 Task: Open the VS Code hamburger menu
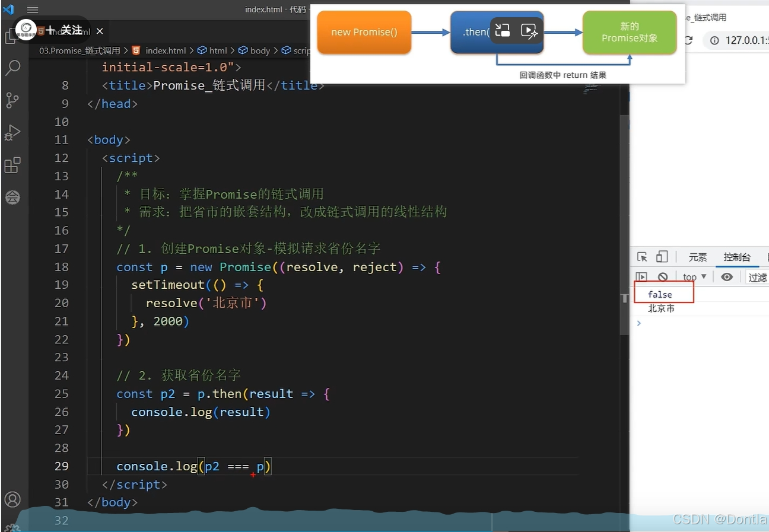point(33,9)
